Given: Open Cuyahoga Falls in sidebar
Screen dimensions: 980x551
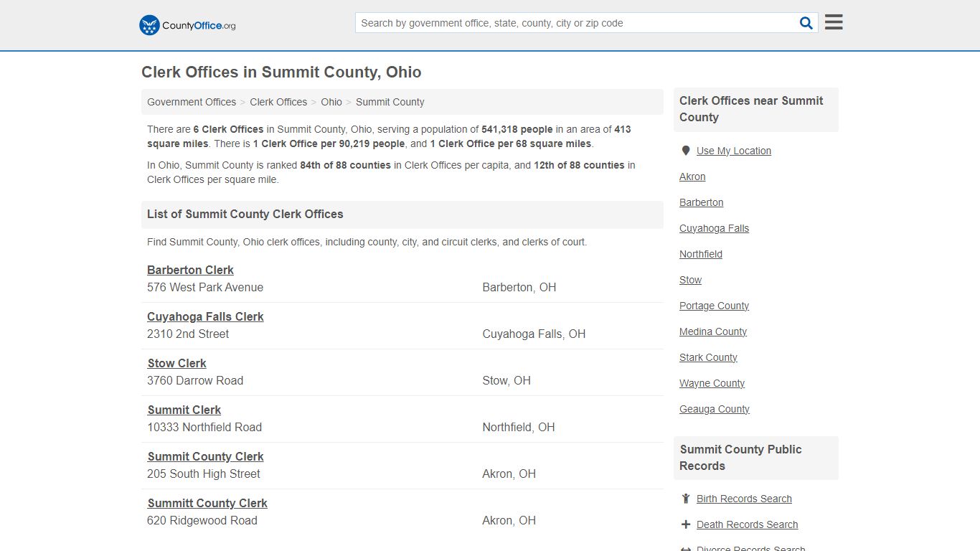Looking at the screenshot, I should click(x=714, y=228).
